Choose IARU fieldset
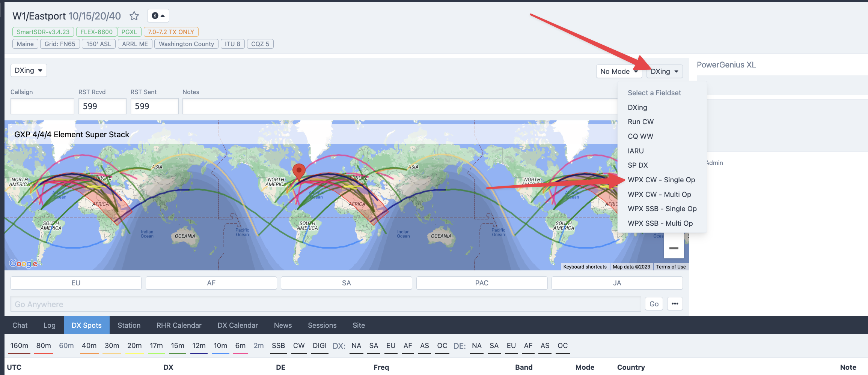This screenshot has height=375, width=868. [x=636, y=151]
